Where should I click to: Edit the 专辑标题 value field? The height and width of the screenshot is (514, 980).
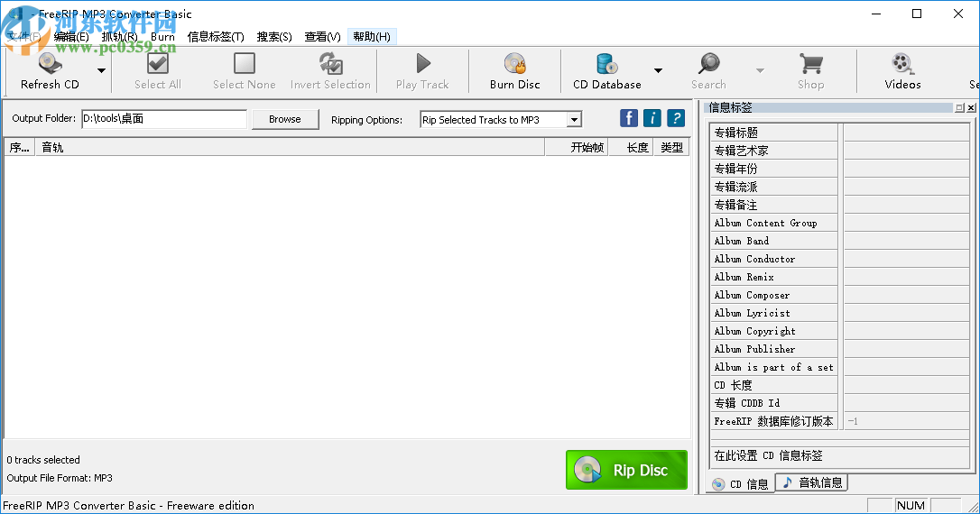(906, 133)
